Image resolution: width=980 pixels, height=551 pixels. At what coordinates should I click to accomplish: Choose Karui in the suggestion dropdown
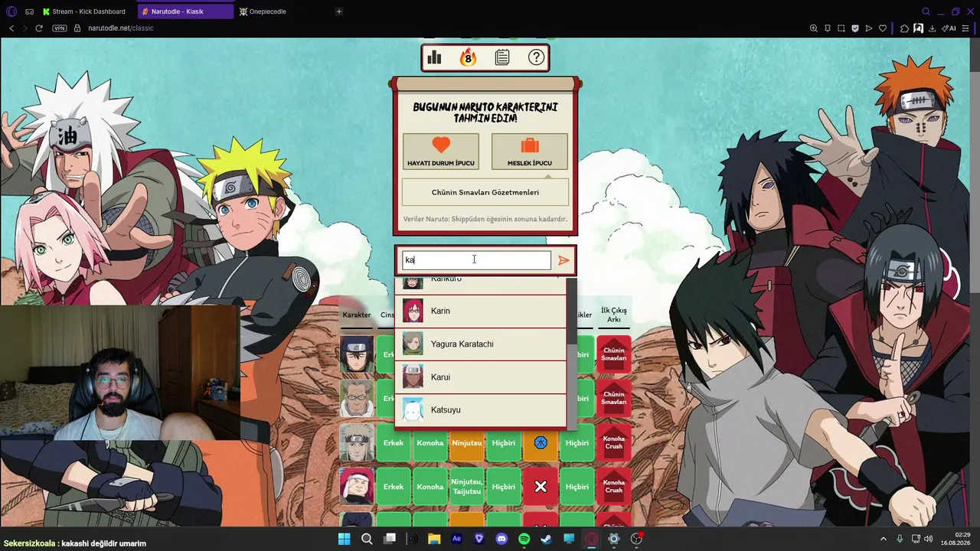(481, 377)
